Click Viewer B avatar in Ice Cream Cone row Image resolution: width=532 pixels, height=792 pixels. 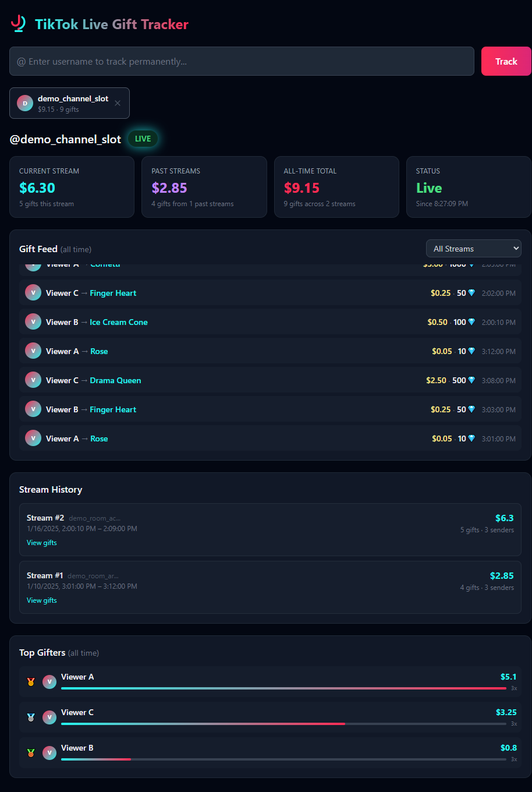(33, 321)
